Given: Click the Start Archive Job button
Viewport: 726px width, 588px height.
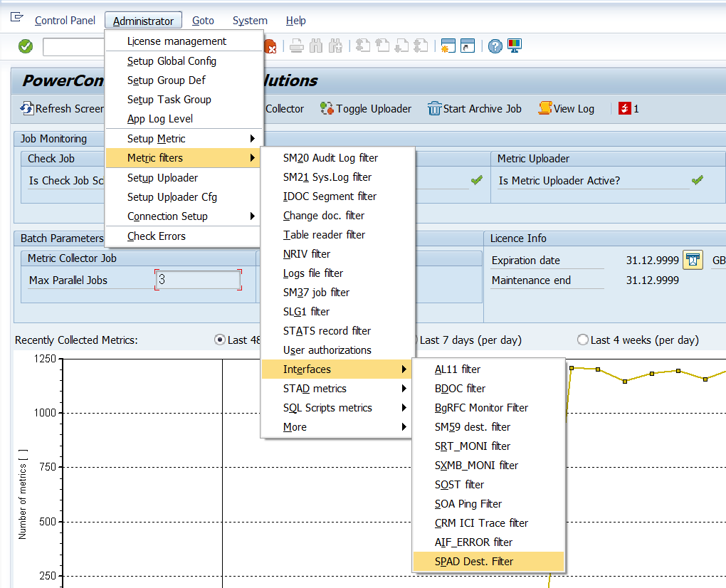Looking at the screenshot, I should click(474, 109).
